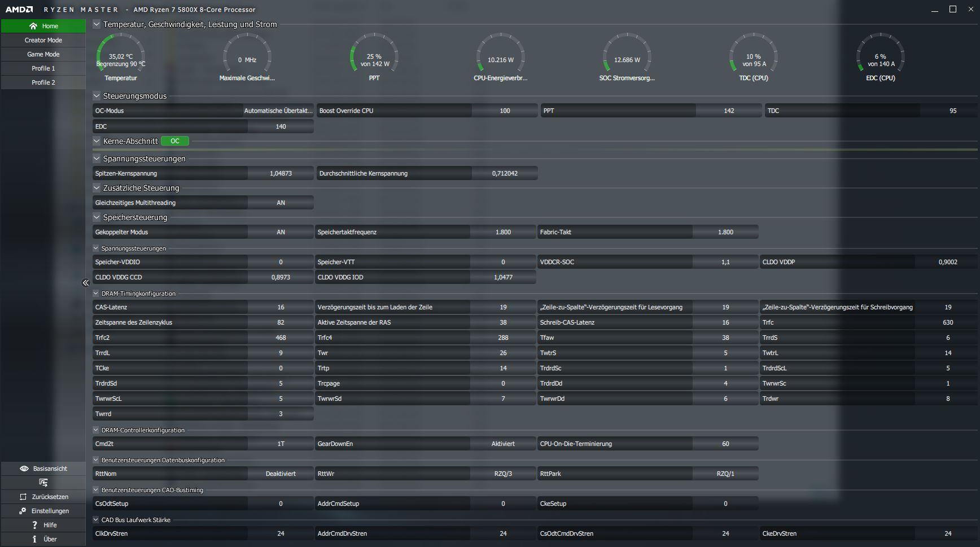980x547 pixels.
Task: Click Fabric-Takt value 1.800
Action: point(725,232)
